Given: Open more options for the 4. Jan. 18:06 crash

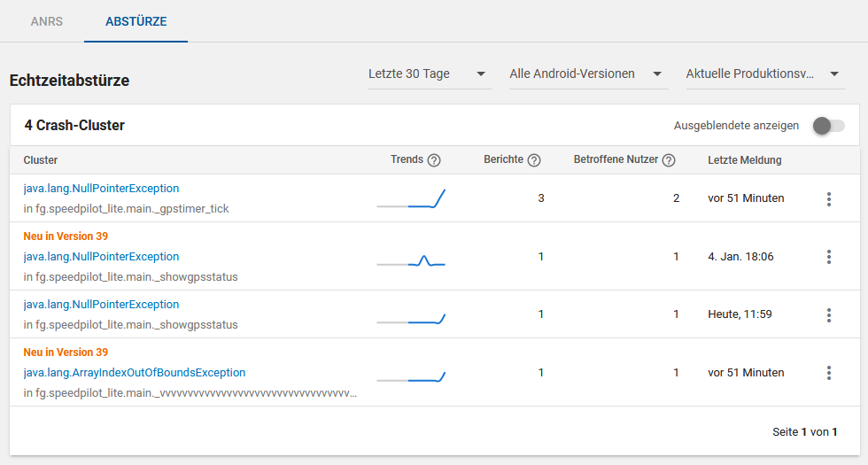Looking at the screenshot, I should click(x=829, y=257).
